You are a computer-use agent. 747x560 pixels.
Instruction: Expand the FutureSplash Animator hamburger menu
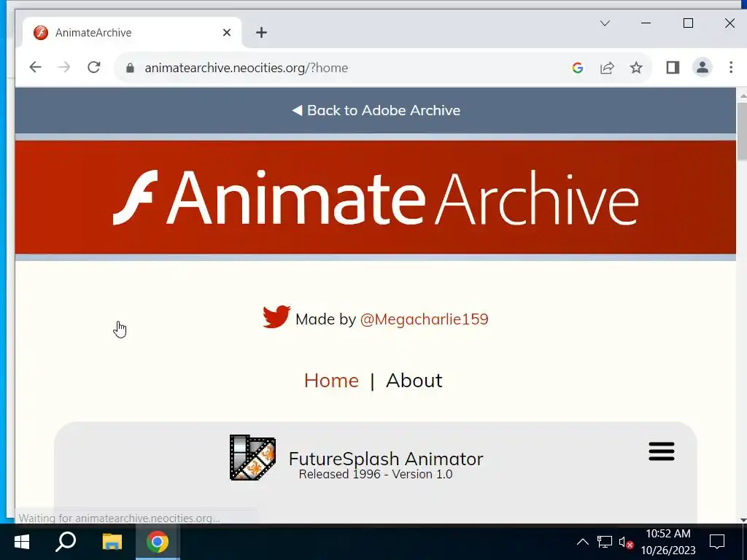(661, 451)
